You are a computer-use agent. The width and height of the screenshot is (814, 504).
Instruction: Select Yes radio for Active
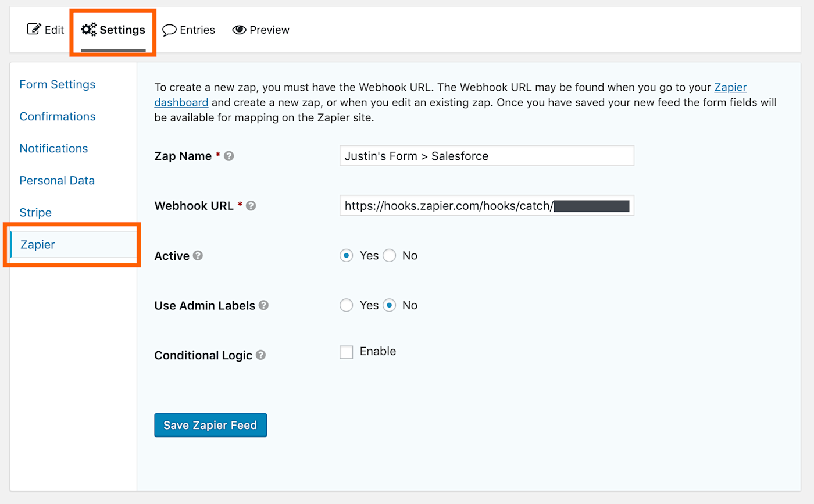tap(347, 256)
